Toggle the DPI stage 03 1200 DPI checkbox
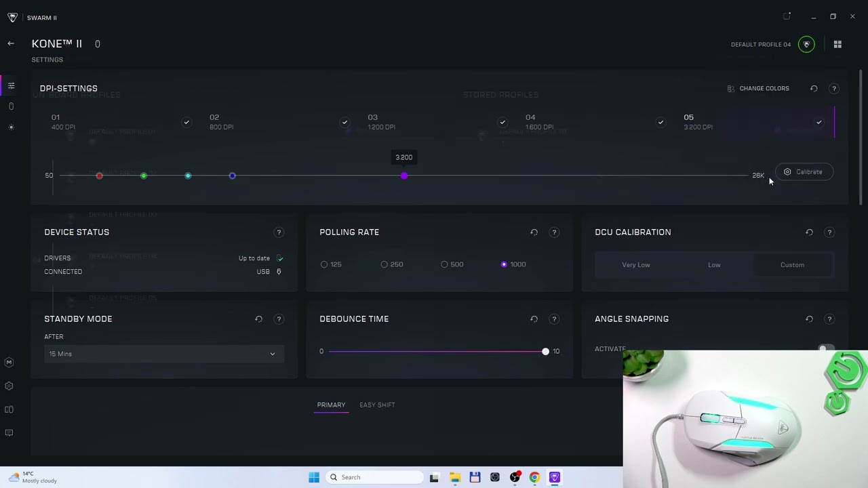Image resolution: width=868 pixels, height=488 pixels. [x=502, y=122]
